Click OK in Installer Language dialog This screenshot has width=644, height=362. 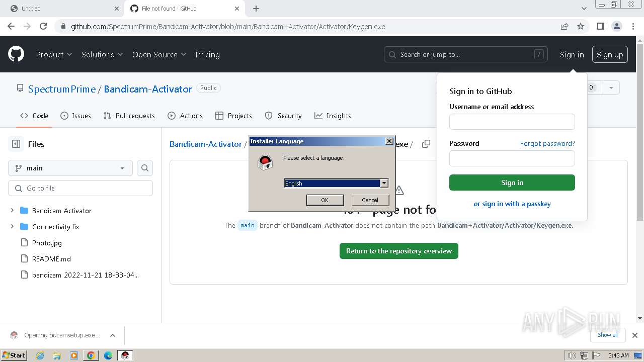[x=325, y=200]
